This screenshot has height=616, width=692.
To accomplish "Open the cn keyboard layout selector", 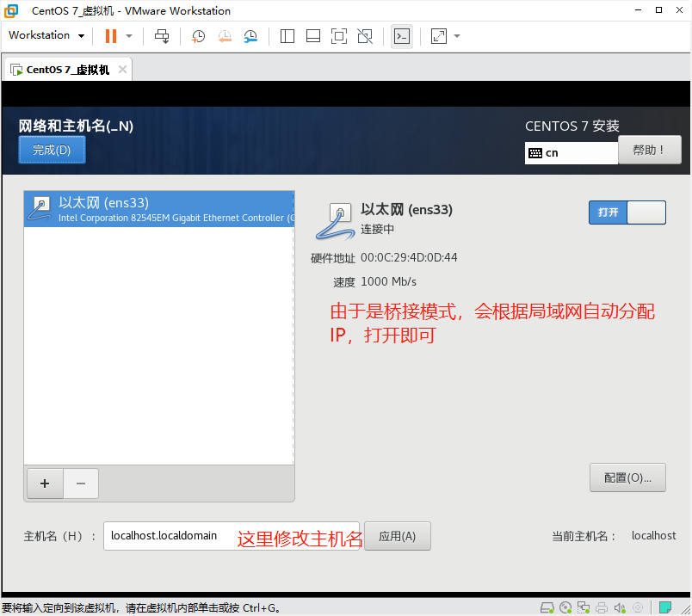I will pos(572,153).
